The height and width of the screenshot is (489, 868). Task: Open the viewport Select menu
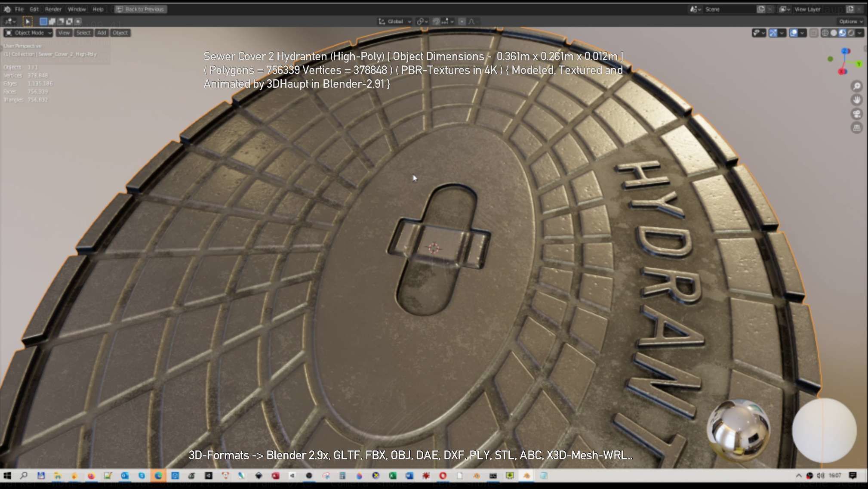[83, 33]
